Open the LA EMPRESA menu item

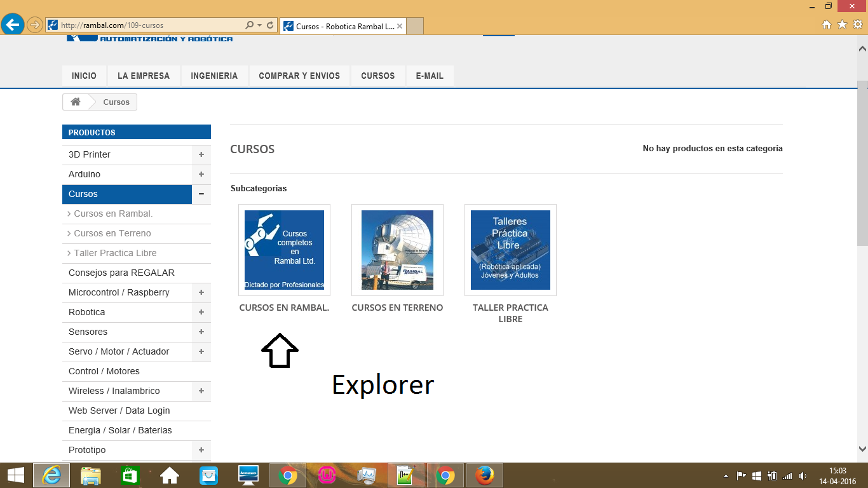click(144, 76)
